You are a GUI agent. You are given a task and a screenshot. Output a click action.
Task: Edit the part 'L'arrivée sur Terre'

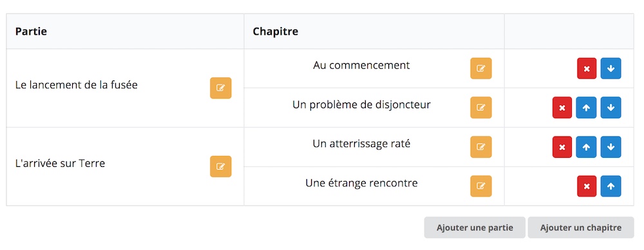click(220, 166)
